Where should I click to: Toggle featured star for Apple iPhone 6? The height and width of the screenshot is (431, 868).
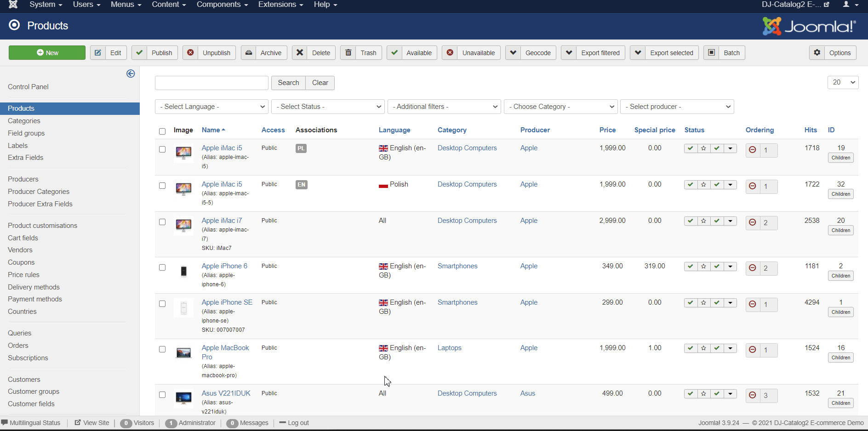[704, 267]
